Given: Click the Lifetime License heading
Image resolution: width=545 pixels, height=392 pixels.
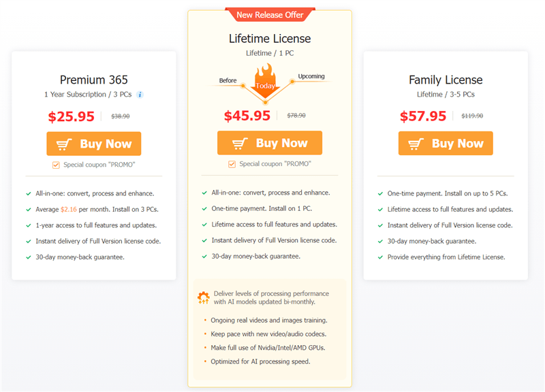Looking at the screenshot, I should (x=270, y=39).
